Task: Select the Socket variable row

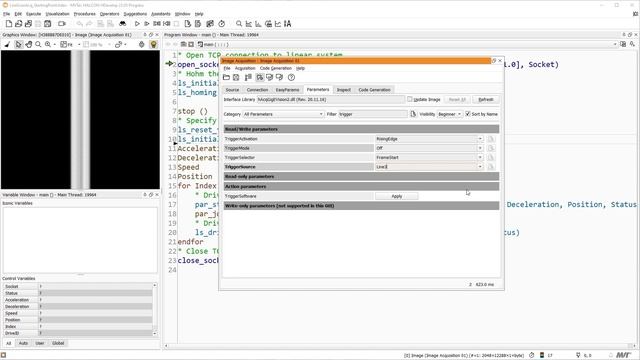Action: pyautogui.click(x=78, y=287)
